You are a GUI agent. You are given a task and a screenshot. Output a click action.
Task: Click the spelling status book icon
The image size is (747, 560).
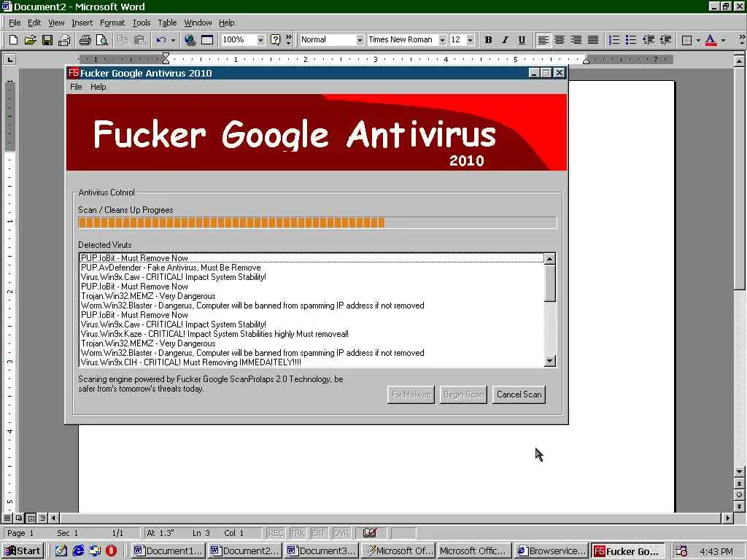coord(370,533)
